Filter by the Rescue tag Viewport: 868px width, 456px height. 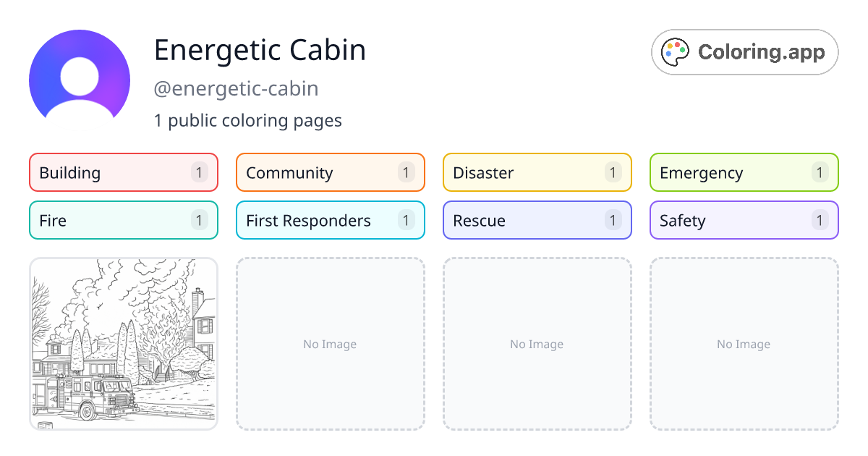(537, 220)
